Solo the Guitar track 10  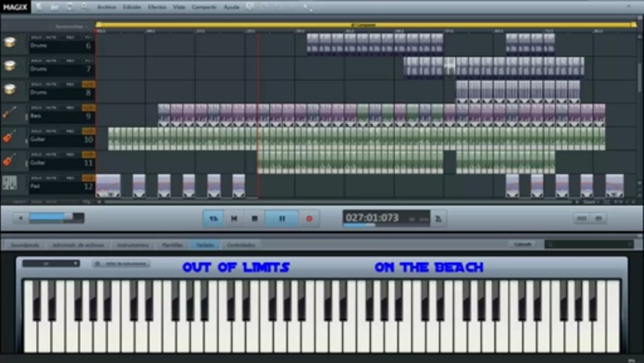(36, 131)
